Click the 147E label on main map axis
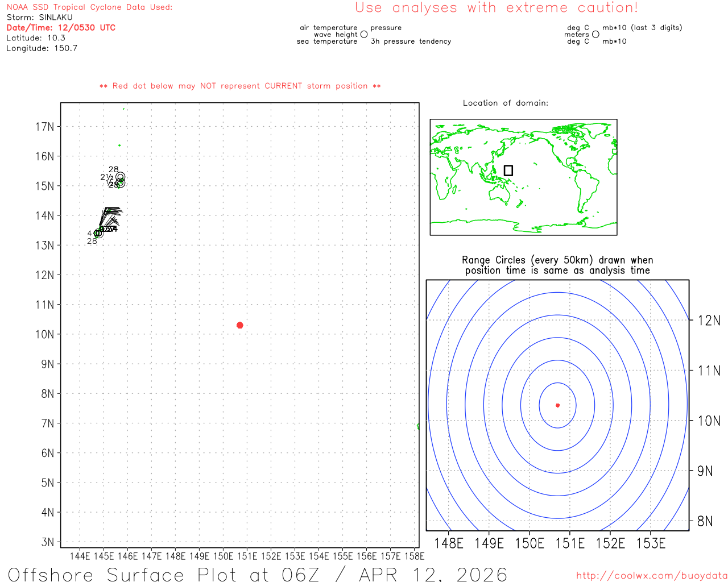728x582 pixels. (151, 556)
